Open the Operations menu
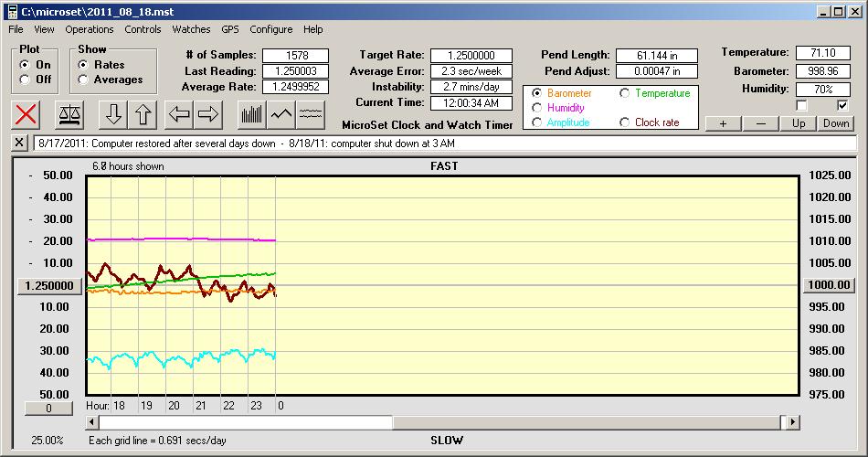This screenshot has width=868, height=457. pyautogui.click(x=90, y=29)
